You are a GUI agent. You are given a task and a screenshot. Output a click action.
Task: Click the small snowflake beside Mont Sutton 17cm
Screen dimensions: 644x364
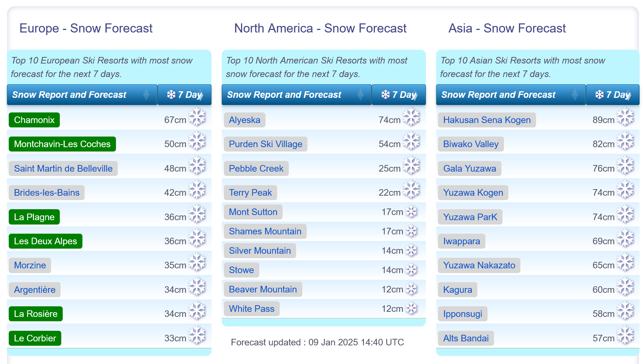(x=411, y=212)
